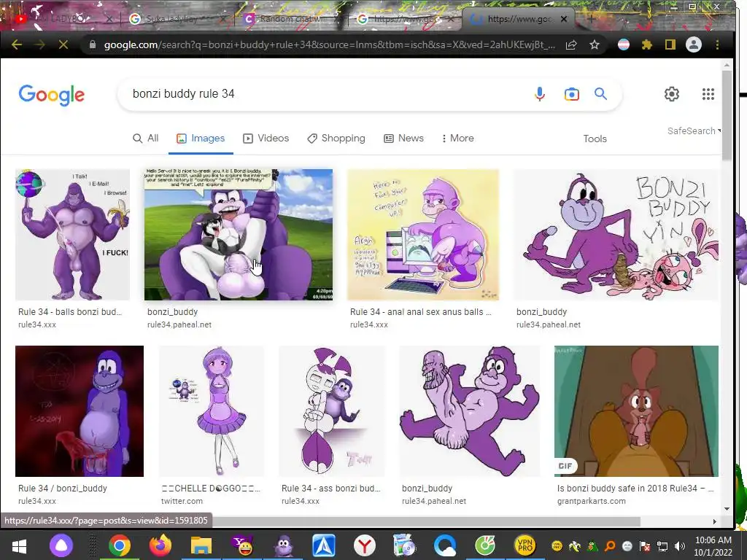Image resolution: width=747 pixels, height=560 pixels.
Task: Switch to the Shopping tab
Action: coord(336,138)
